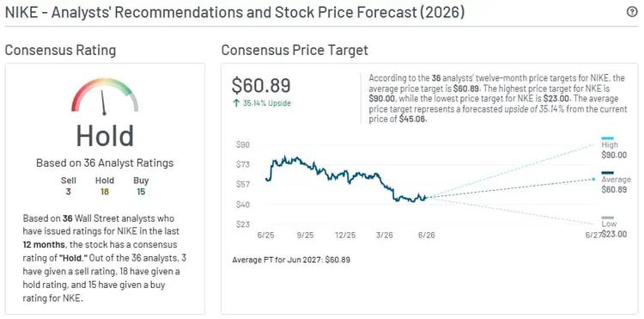Screen dimensions: 644x319
Task: Click the Consensus Rating heading
Action: 60,51
